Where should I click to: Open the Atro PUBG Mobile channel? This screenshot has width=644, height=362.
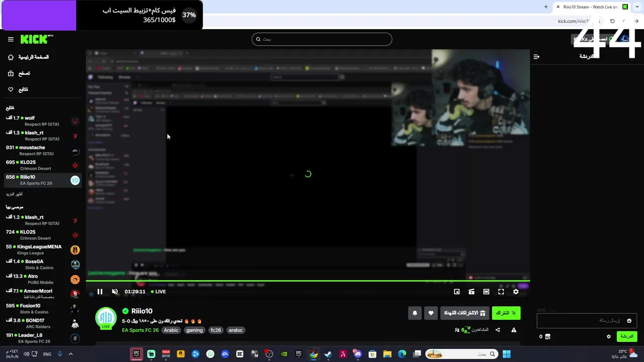coord(43,279)
